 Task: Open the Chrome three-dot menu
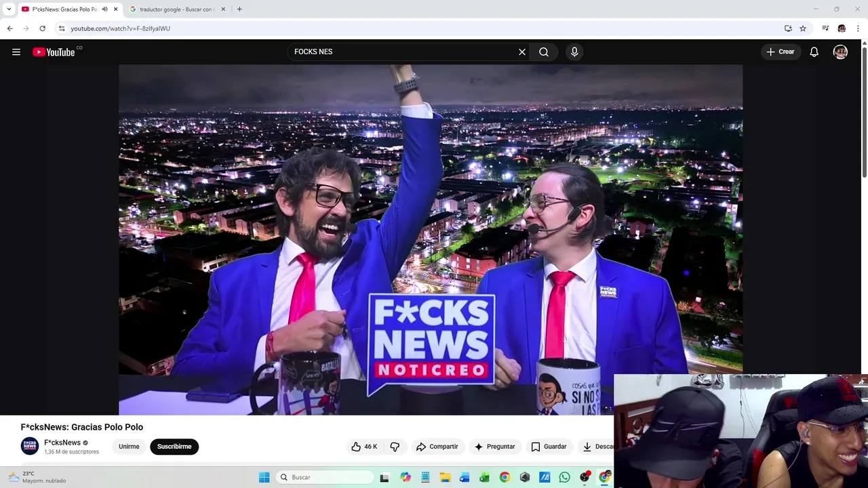coord(858,28)
